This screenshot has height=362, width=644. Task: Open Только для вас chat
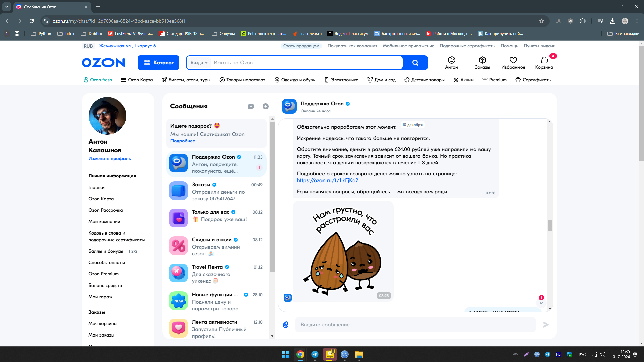[x=216, y=218]
